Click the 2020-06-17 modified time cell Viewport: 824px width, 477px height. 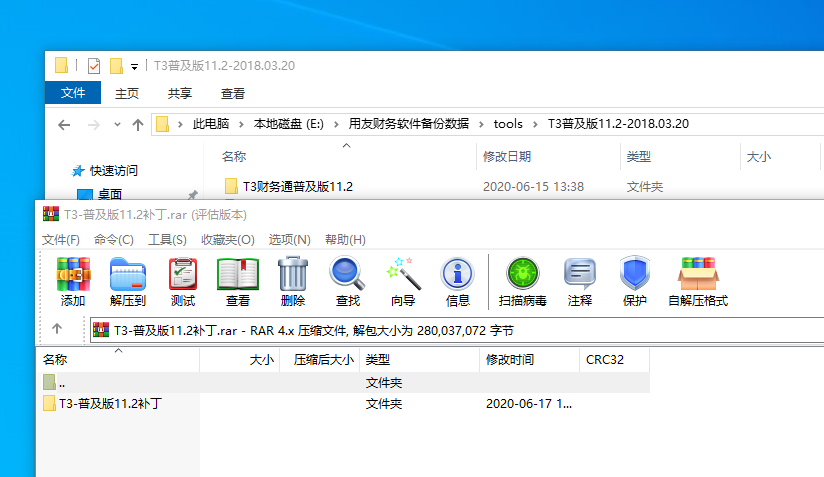click(529, 403)
